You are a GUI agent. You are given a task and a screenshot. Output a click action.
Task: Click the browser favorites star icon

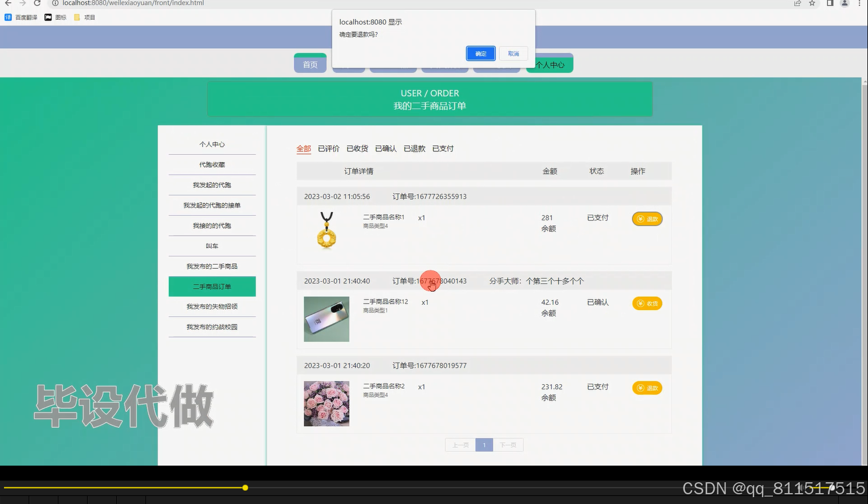click(811, 3)
